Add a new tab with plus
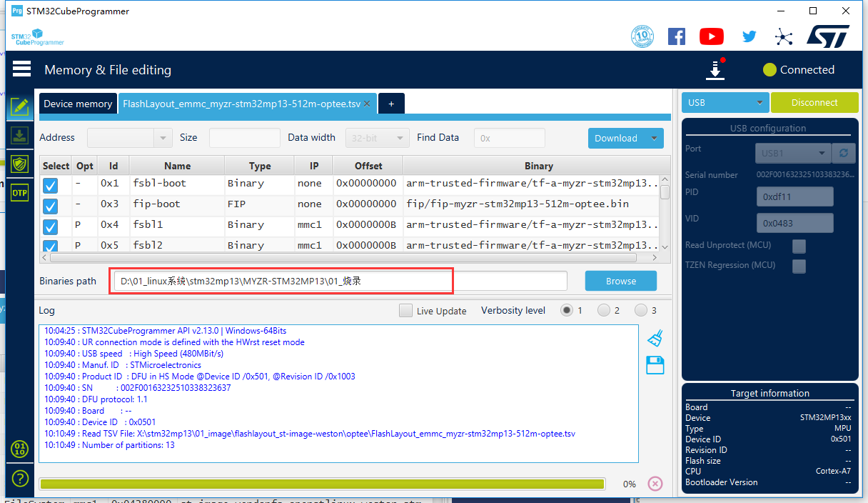 coord(391,104)
